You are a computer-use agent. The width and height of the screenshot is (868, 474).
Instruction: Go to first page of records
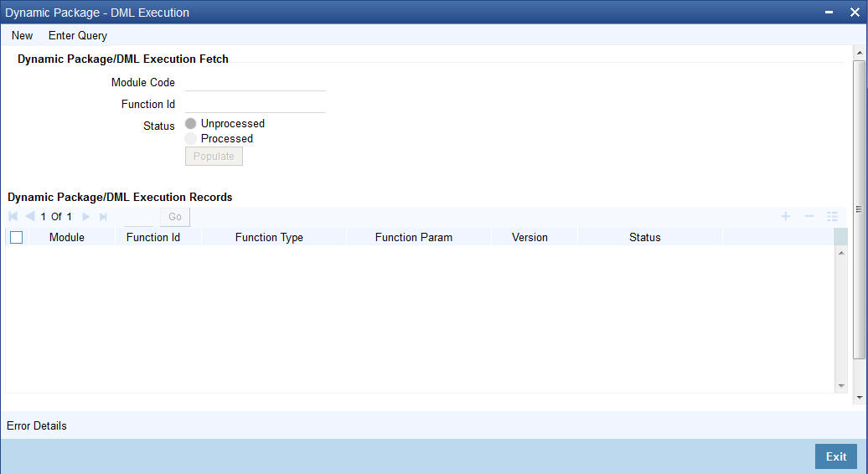(x=13, y=217)
